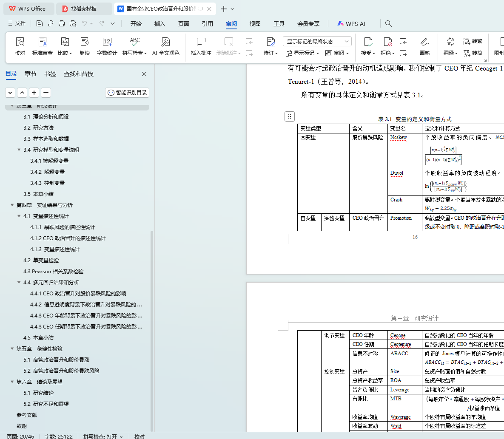
Task: Collapse the 第四章 实证结果与分析 tree node
Action: tap(12, 205)
